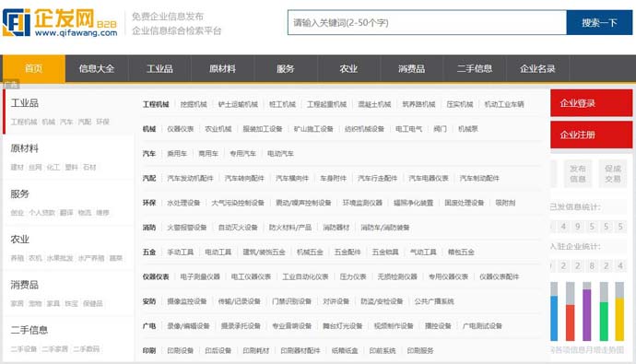The image size is (636, 364).
Task: Click 二手设备 under sidebar 二手信息
Action: coord(24,348)
